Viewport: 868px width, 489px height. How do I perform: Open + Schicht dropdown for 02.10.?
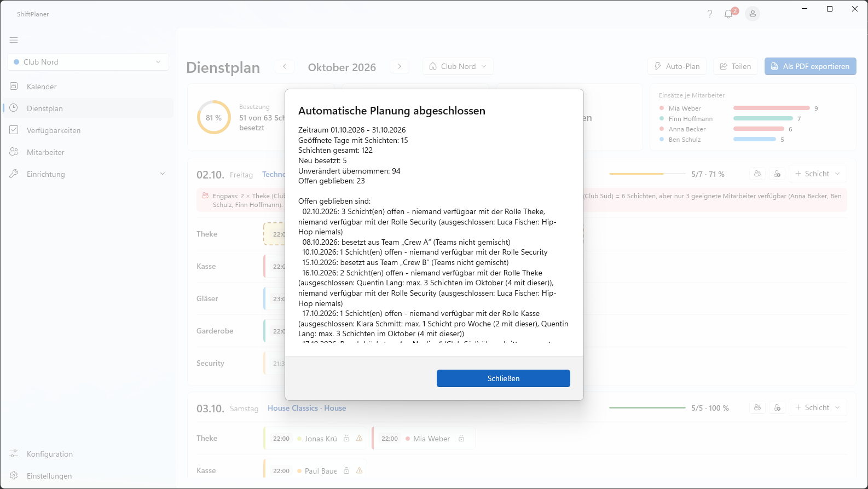(818, 174)
